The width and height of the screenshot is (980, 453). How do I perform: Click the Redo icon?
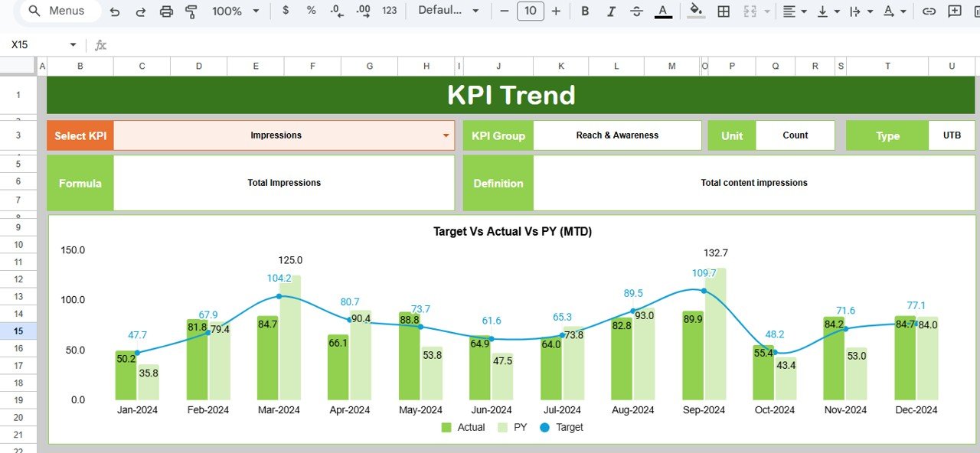(x=141, y=11)
